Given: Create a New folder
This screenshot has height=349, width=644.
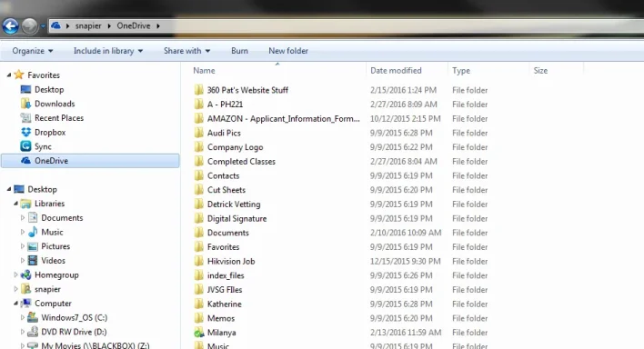Looking at the screenshot, I should coord(288,51).
